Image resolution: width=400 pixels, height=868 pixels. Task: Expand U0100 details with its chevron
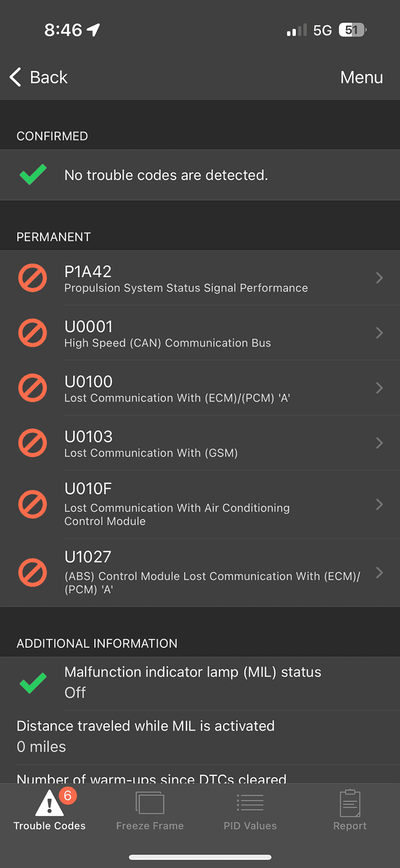click(379, 388)
